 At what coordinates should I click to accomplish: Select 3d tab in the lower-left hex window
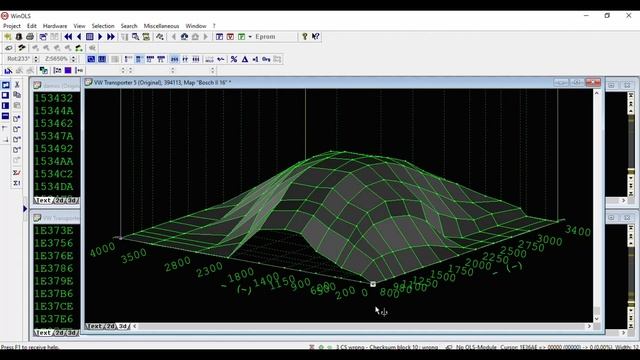point(72,333)
